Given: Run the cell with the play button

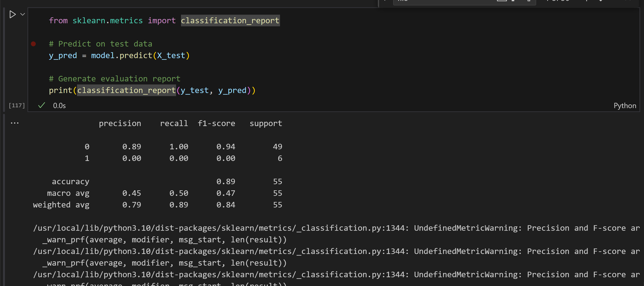Looking at the screenshot, I should pos(12,14).
